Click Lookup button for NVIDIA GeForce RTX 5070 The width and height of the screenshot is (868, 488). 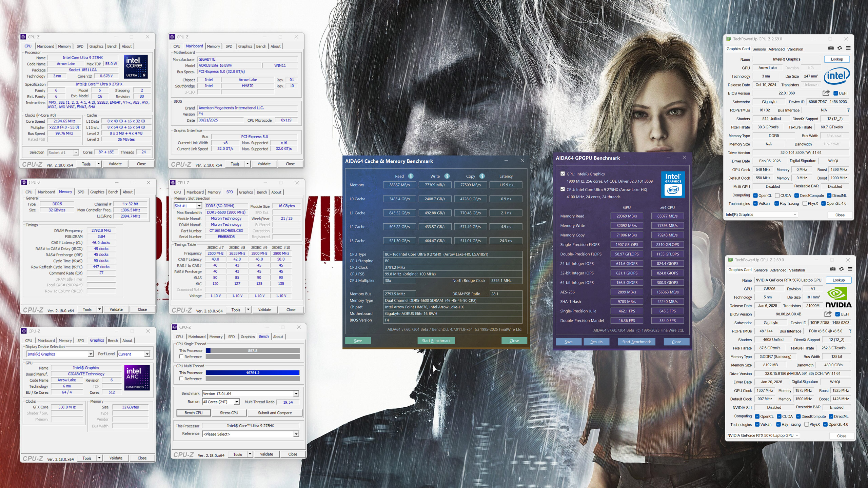coord(839,280)
